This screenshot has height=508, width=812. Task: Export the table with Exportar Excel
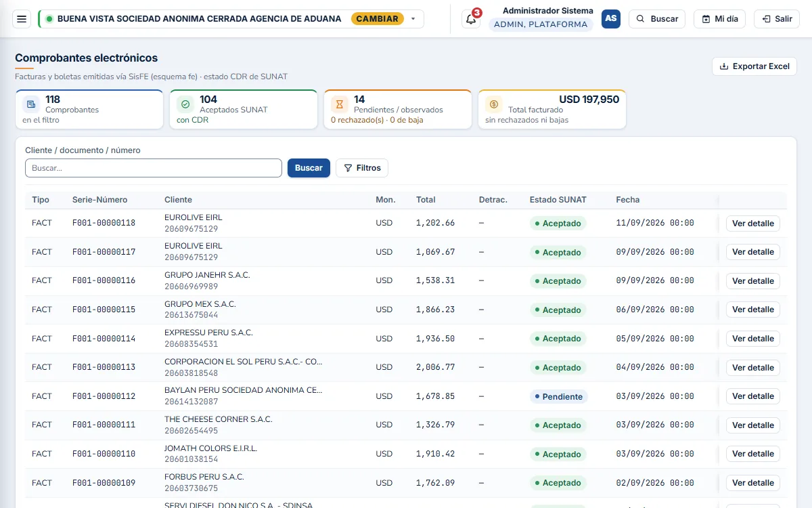[754, 66]
